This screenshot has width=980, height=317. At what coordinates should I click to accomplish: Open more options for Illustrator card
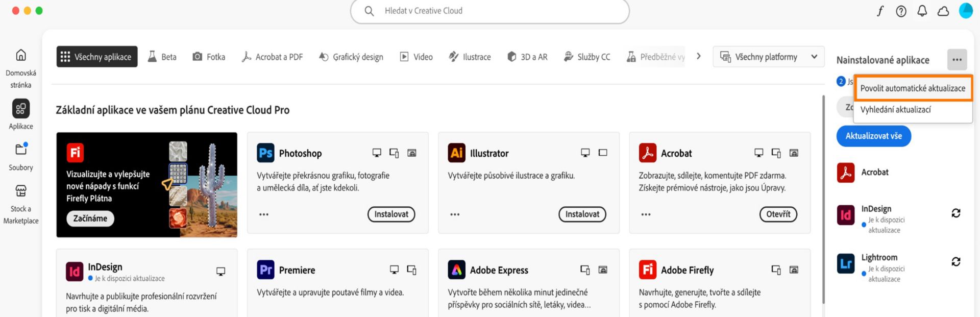455,214
